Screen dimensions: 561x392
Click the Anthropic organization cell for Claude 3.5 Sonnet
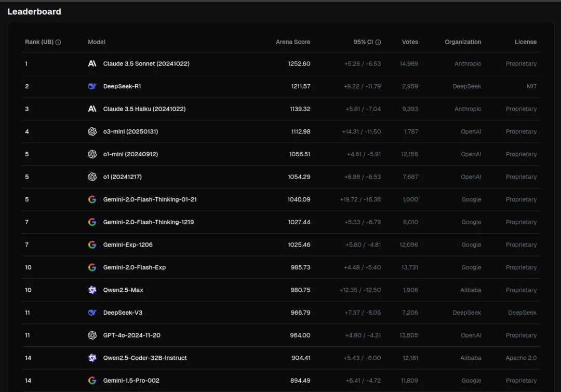pyautogui.click(x=468, y=64)
